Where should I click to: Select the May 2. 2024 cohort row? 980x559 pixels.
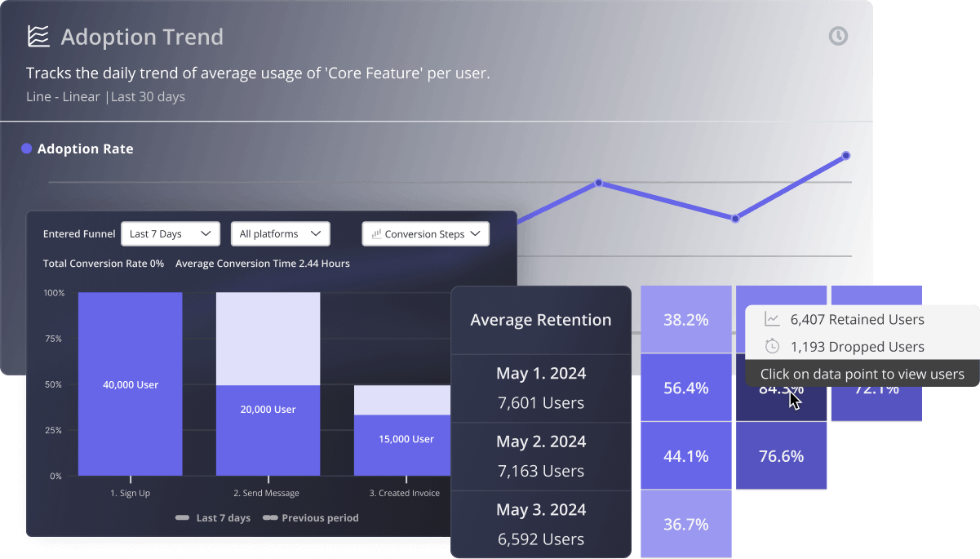541,456
